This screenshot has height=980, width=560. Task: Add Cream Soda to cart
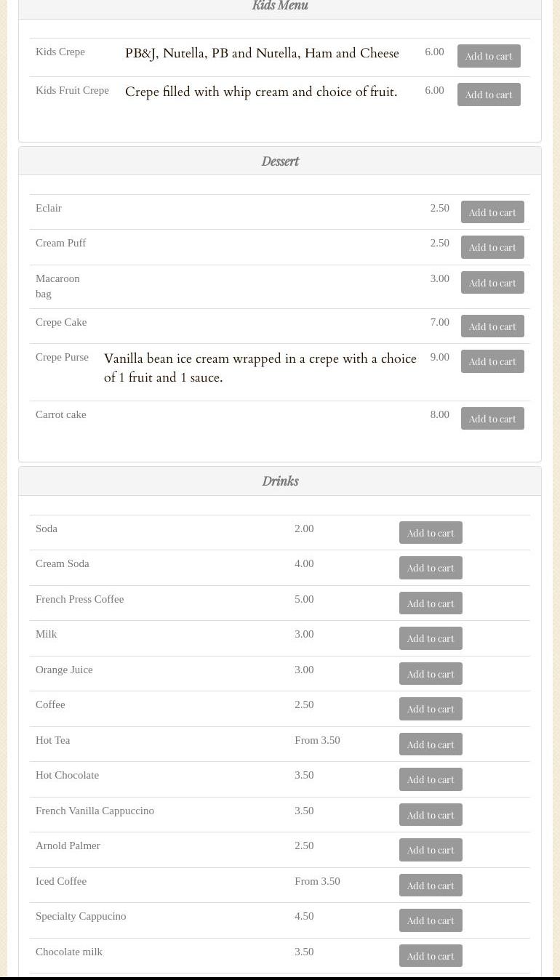[431, 568]
